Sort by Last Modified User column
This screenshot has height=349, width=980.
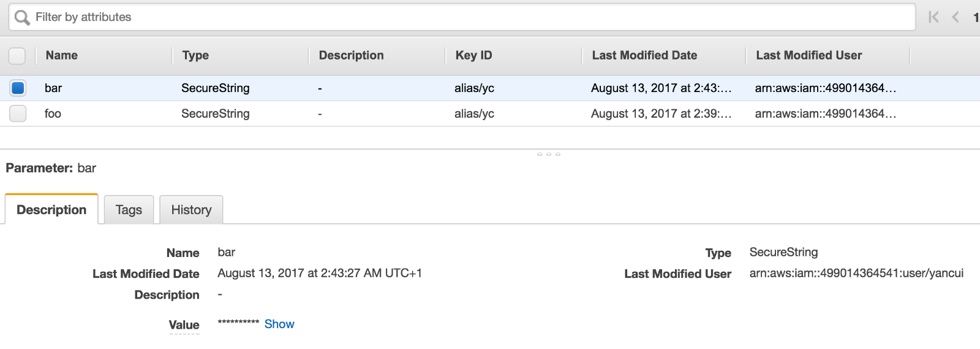coord(809,55)
